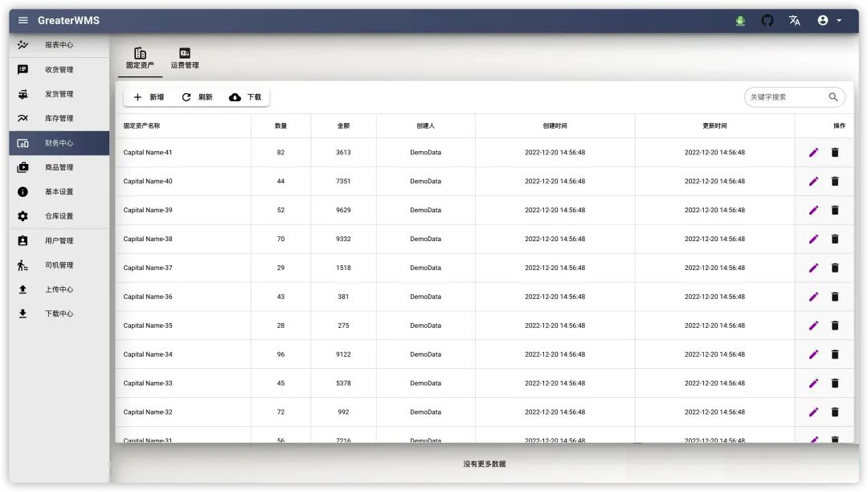This screenshot has width=868, height=492.
Task: Click the 下载 download button
Action: pos(245,96)
